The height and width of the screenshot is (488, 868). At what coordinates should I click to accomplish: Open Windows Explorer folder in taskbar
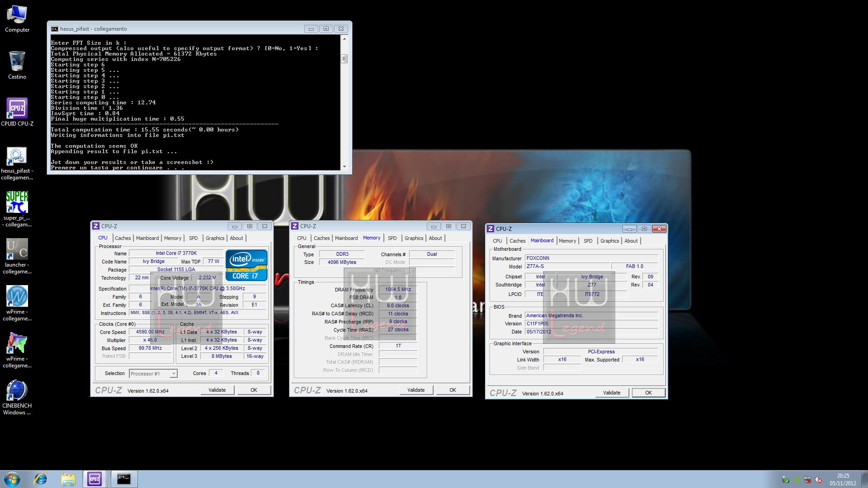point(68,479)
